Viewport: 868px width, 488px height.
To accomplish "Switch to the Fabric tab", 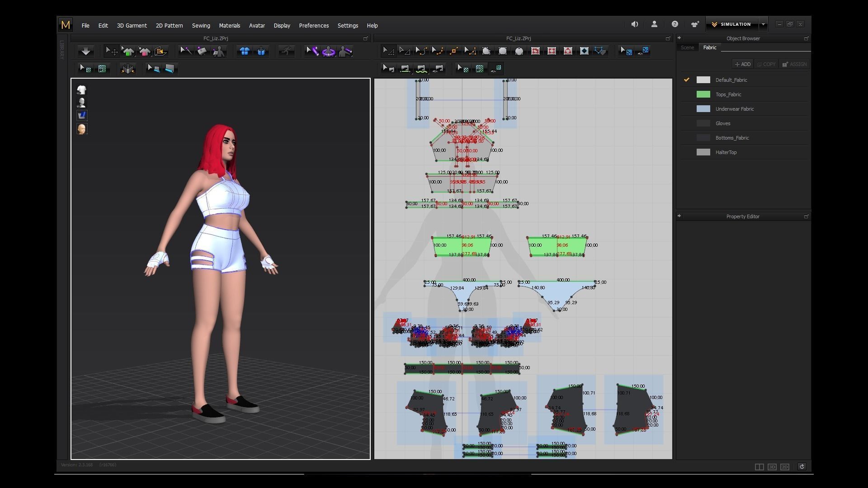I will [x=709, y=47].
